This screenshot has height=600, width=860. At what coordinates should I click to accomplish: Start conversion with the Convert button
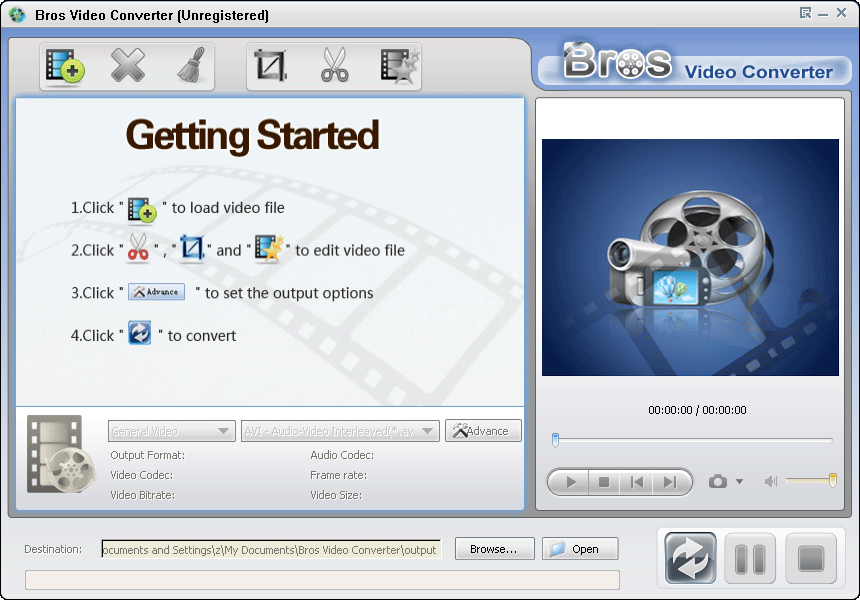690,558
